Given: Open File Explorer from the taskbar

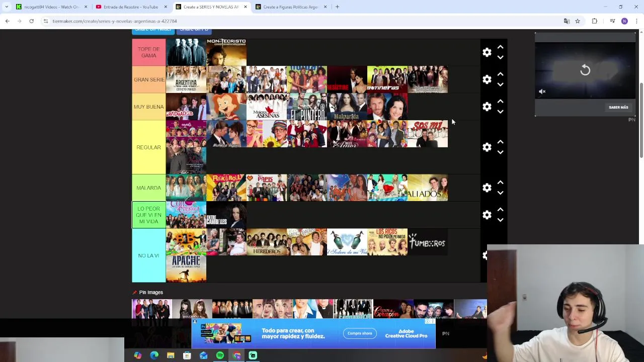Looking at the screenshot, I should point(171,355).
